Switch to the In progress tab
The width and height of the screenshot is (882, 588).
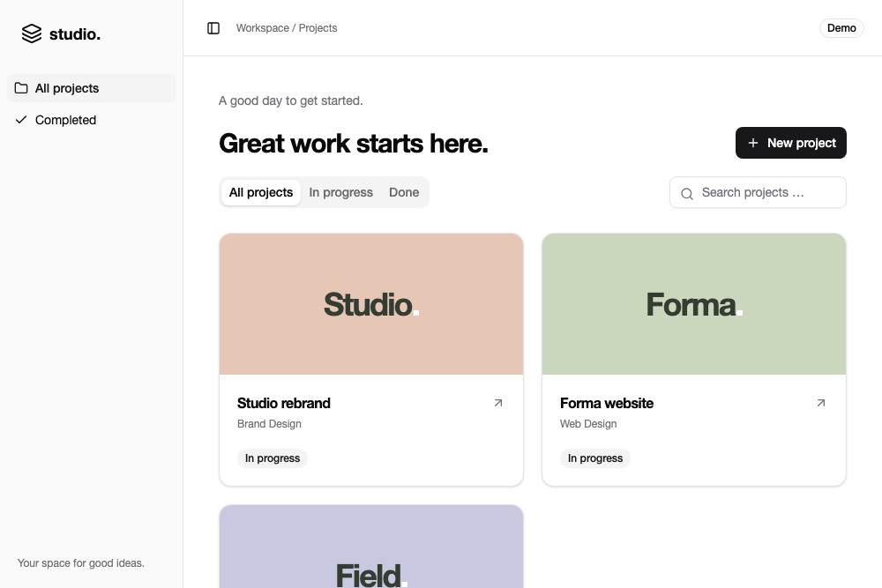click(340, 192)
